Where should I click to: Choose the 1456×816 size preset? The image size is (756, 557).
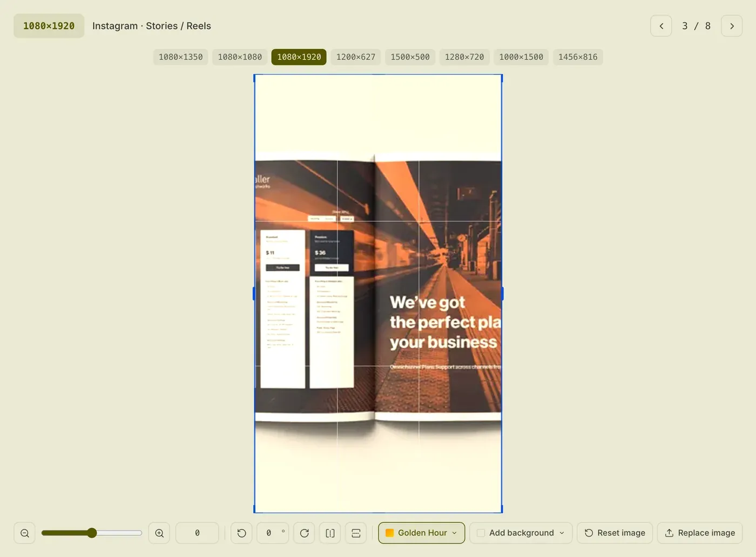tap(578, 57)
